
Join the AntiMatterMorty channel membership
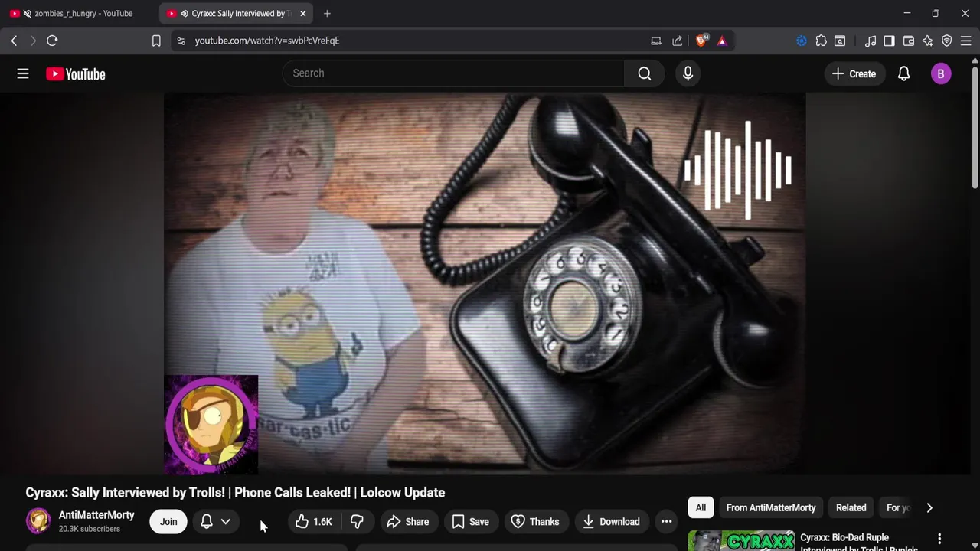coord(168,522)
